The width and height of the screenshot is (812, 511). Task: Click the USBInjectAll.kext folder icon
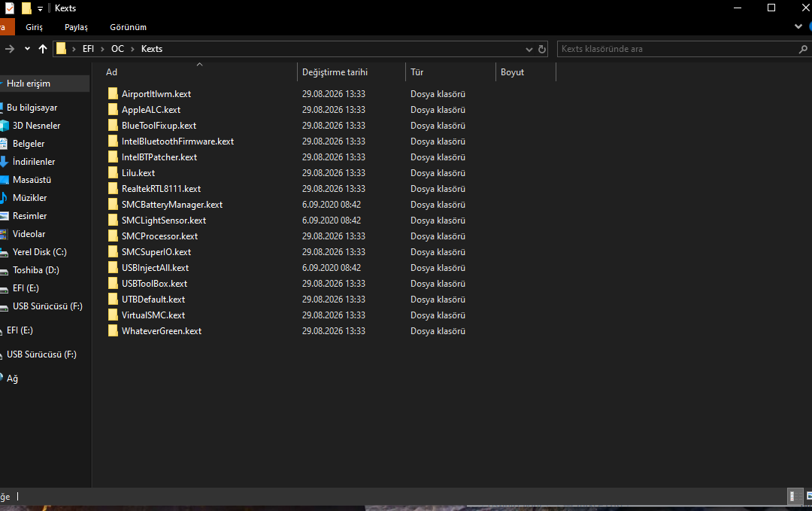tap(113, 267)
